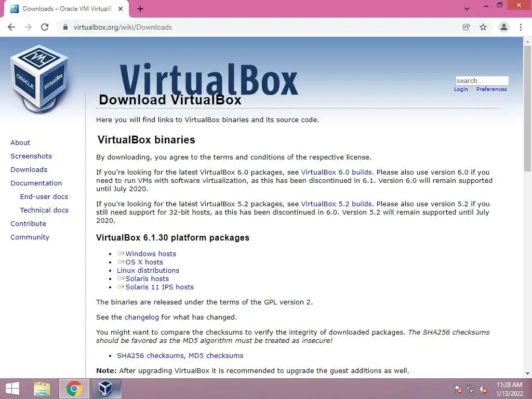
Task: Download the OS X hosts package
Action: [x=144, y=262]
